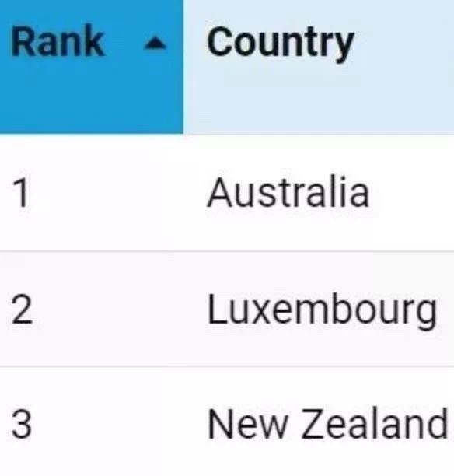Click the divider line below the Luxembourg row

pos(227,366)
